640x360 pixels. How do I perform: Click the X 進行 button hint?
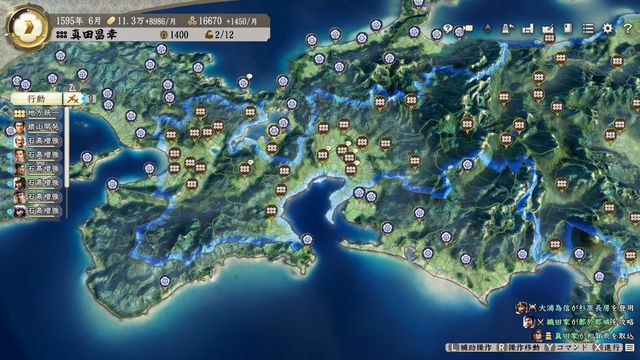607,348
